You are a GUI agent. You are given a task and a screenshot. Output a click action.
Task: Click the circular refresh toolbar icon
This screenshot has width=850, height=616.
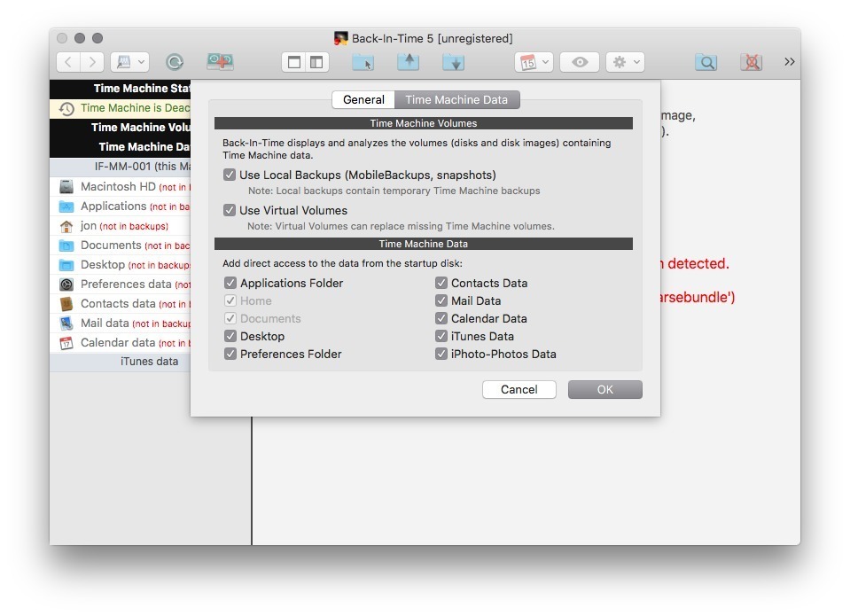175,62
